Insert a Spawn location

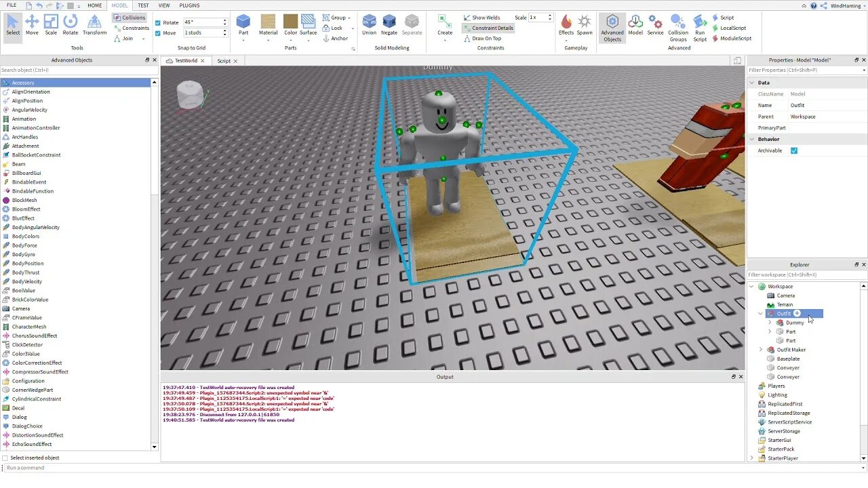point(585,25)
